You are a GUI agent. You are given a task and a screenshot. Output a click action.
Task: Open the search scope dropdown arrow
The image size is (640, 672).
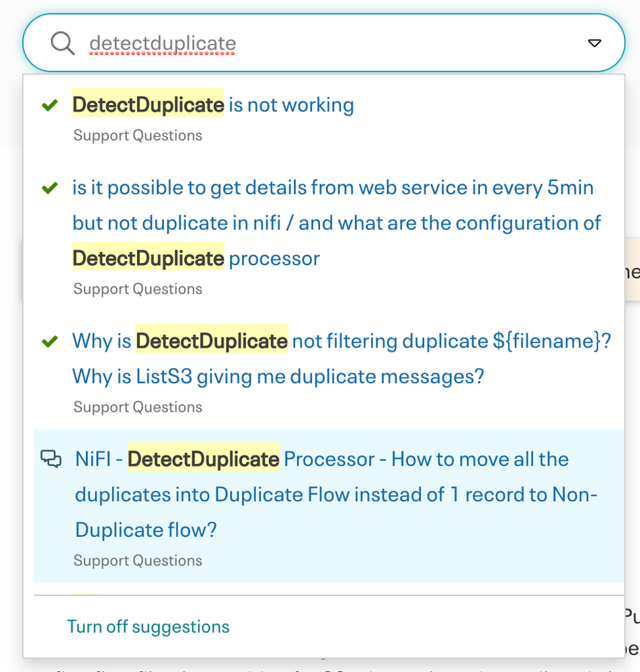[x=594, y=43]
